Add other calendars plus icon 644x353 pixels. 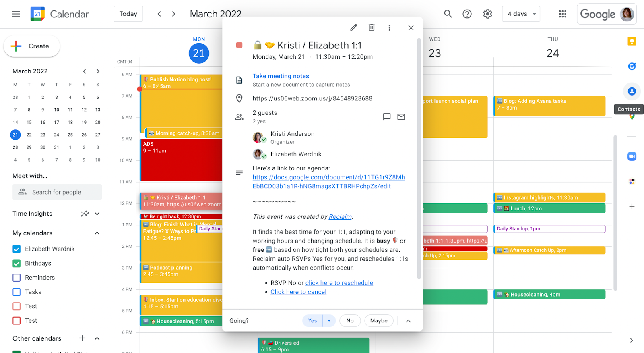point(82,338)
